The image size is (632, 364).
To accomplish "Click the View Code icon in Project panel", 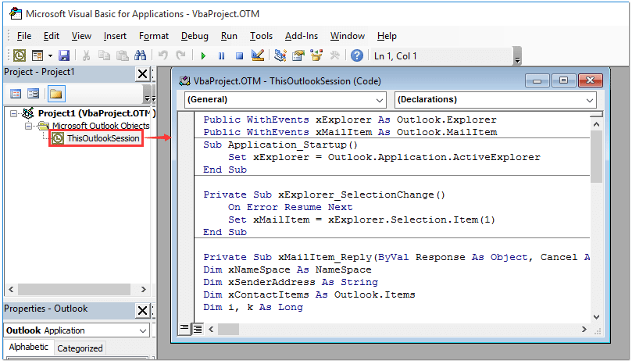I will [16, 94].
